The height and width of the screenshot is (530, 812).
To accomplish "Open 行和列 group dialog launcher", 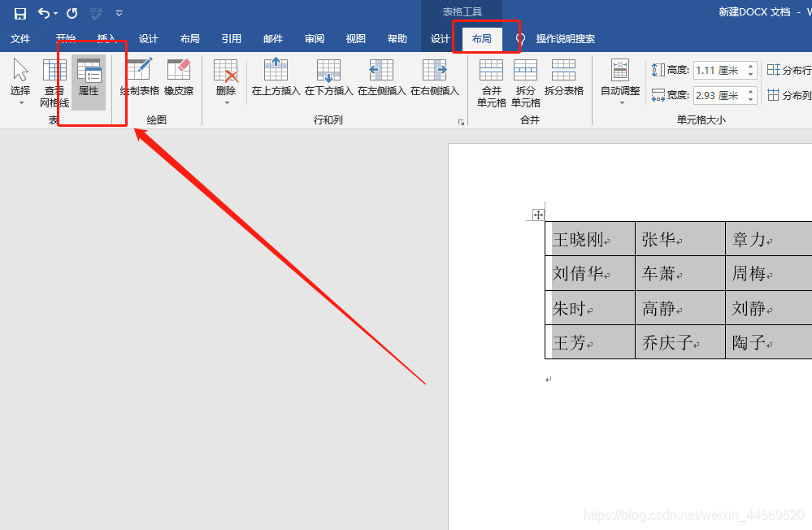I will tap(461, 122).
